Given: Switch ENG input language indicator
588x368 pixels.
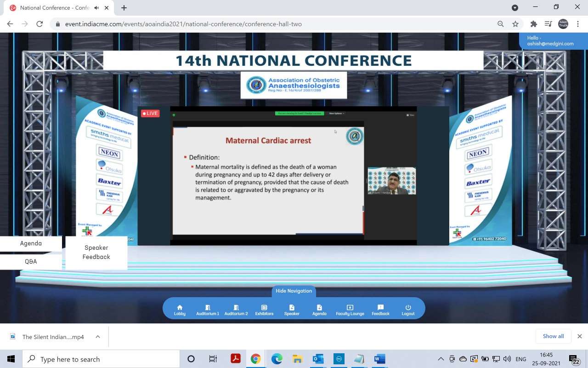Looking at the screenshot, I should pyautogui.click(x=521, y=359).
